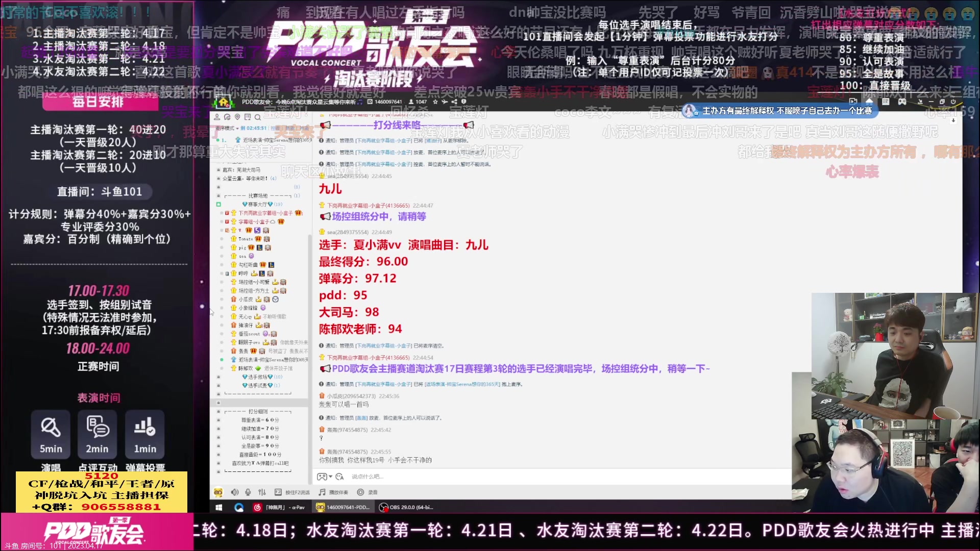Select user 小瓜皮 in the member list
Screen dimensions: 980x551
click(x=246, y=299)
